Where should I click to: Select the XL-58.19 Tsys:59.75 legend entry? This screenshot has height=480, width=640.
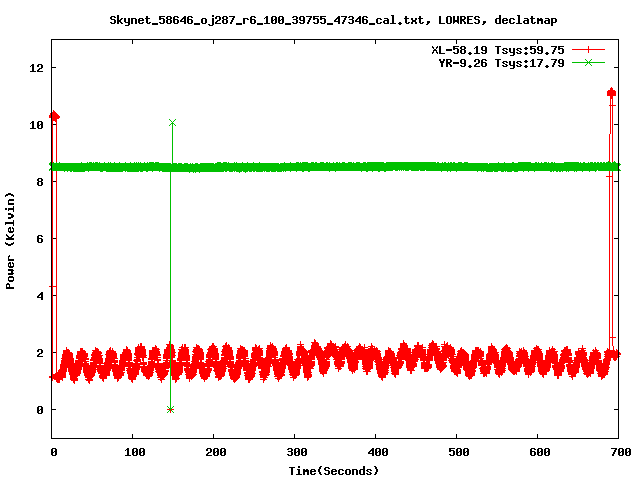(x=498, y=50)
